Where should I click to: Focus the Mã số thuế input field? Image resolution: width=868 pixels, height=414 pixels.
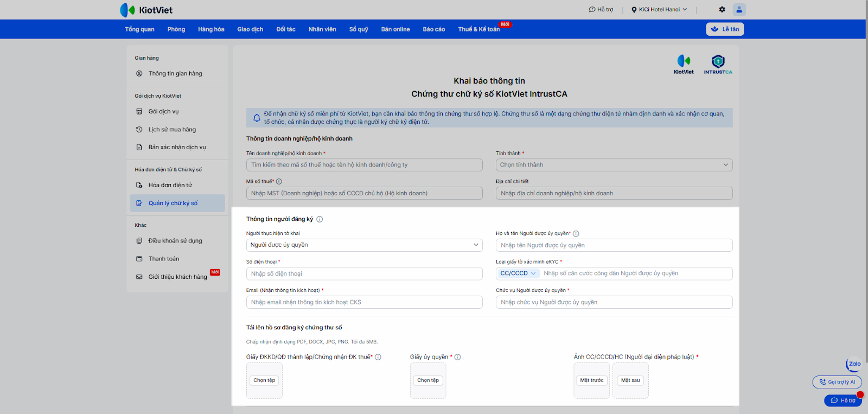[364, 193]
